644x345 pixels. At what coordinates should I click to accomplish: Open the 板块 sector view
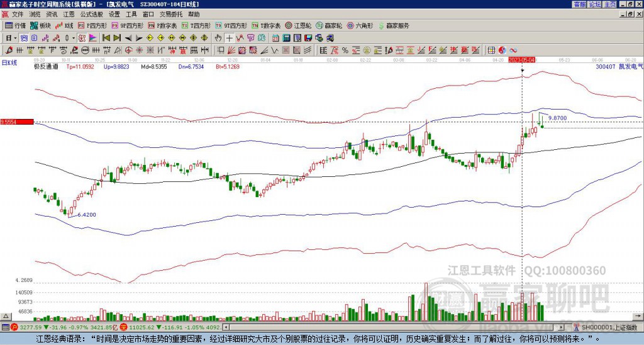(x=40, y=25)
